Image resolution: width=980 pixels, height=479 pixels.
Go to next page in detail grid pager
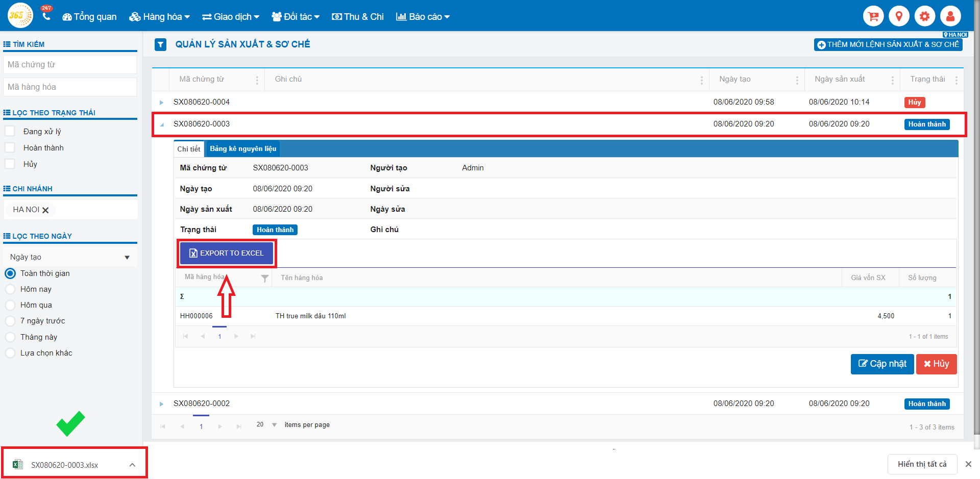point(236,336)
